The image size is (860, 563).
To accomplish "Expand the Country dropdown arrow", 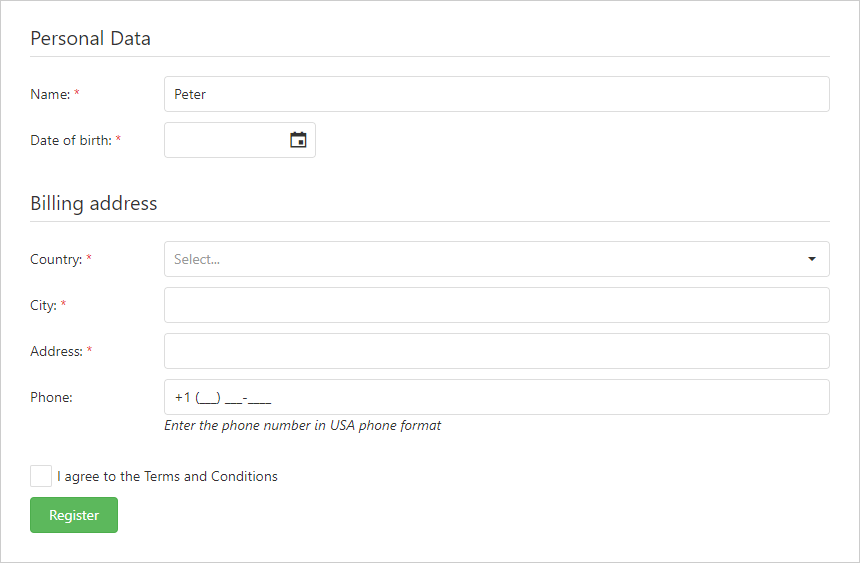I will pos(812,259).
